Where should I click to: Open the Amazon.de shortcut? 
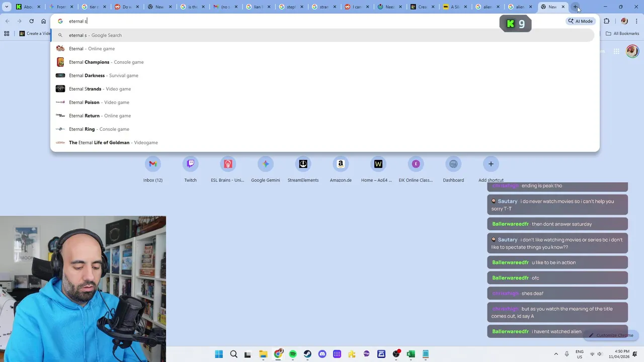coord(341,169)
